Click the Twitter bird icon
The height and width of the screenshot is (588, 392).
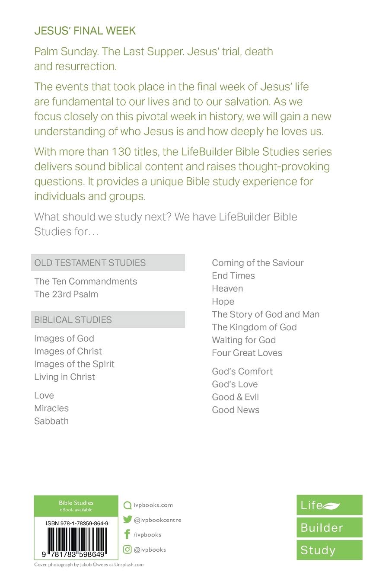[x=127, y=520]
